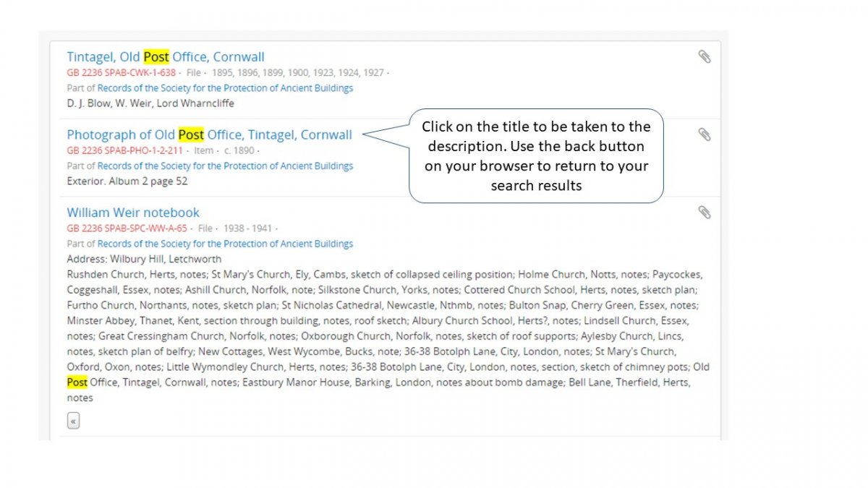Click the text 'Exterior. Album 2 page 52'
868x488 pixels.
(x=127, y=181)
